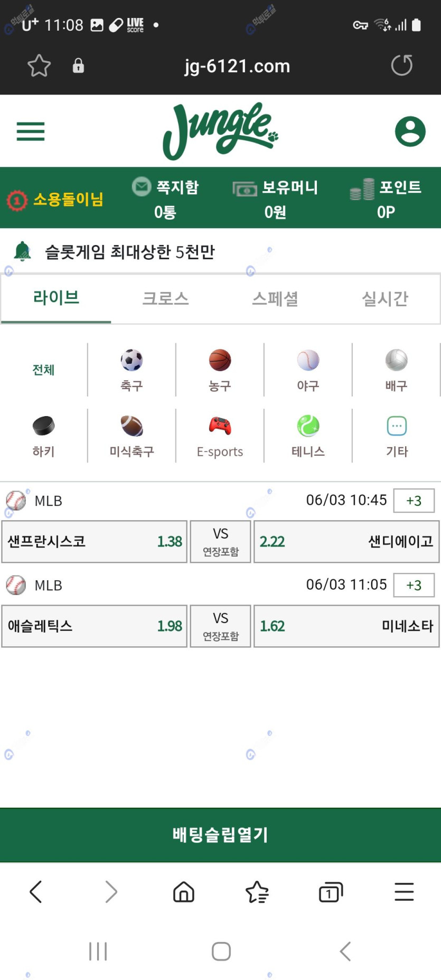Open the 기타 (other) sports category
Image resolution: width=441 pixels, height=980 pixels.
click(397, 436)
